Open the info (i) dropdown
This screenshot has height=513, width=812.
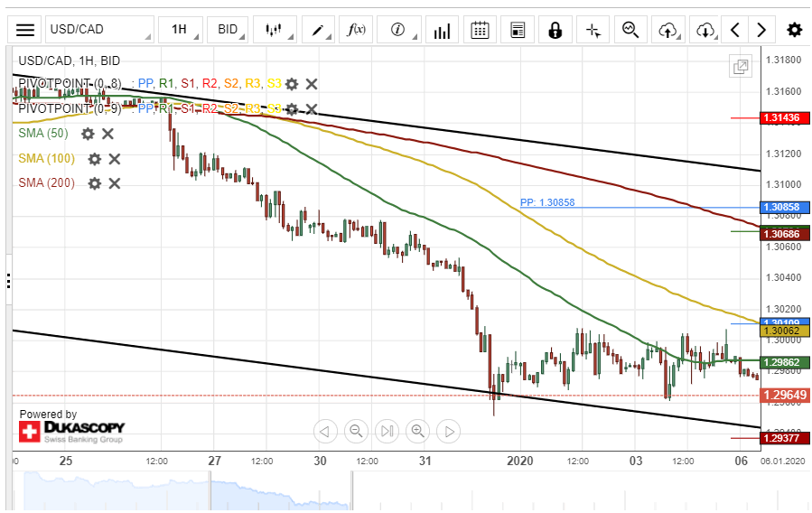398,30
